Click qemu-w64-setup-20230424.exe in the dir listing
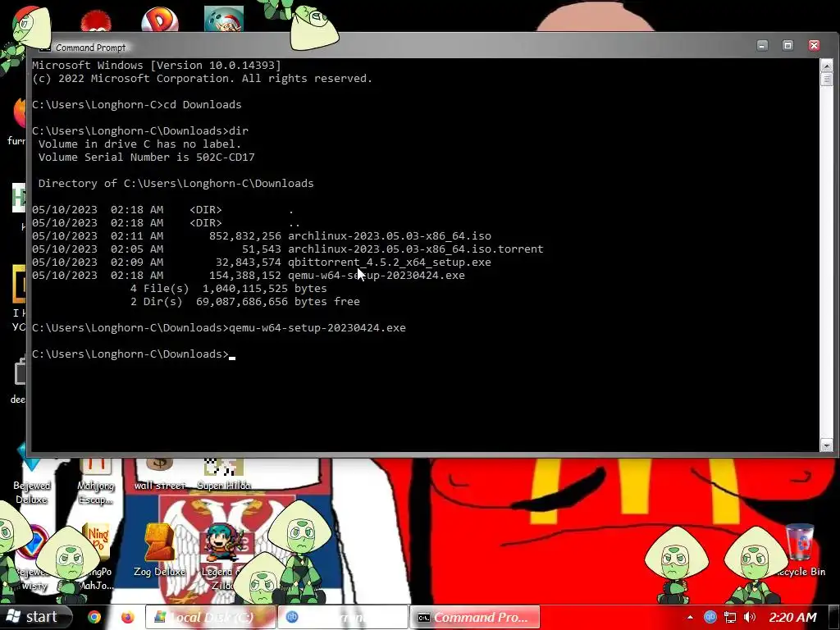 tap(377, 276)
